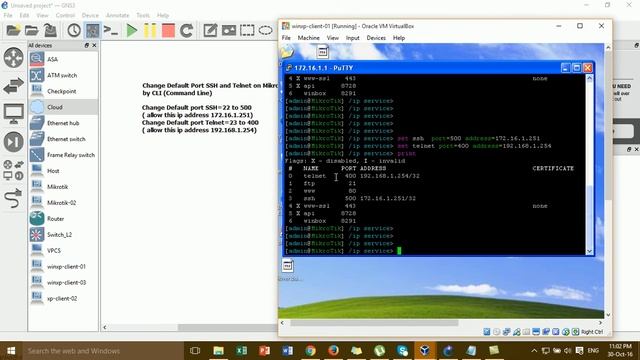
Task: Toggle the show interface labels icon
Action: pyautogui.click(x=93, y=30)
